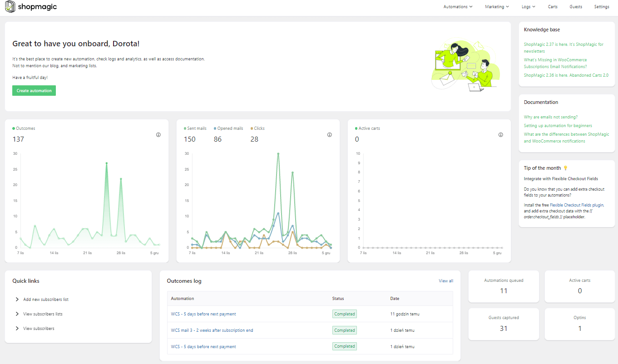Click the Outcomes log heading
Screen dimensions: 618x364
(184, 281)
